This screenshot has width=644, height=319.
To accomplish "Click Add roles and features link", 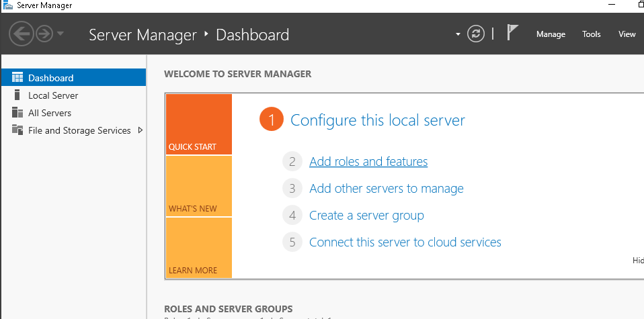I will pos(368,162).
